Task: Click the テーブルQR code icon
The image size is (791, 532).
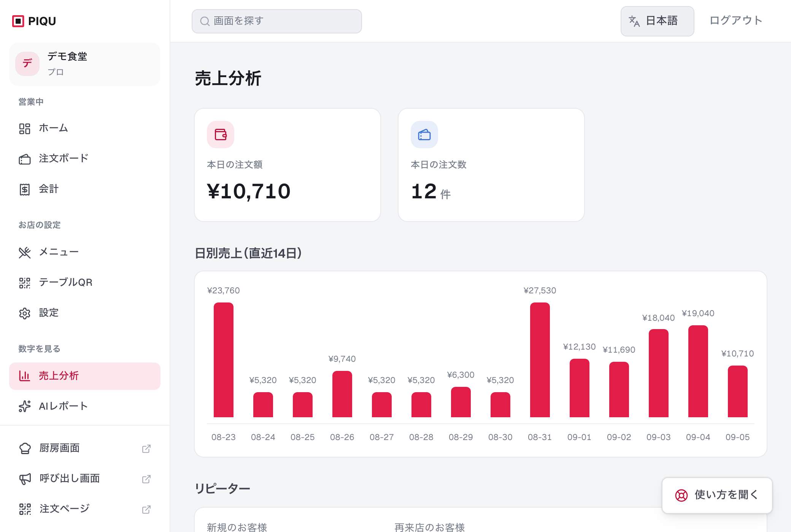Action: (x=25, y=283)
